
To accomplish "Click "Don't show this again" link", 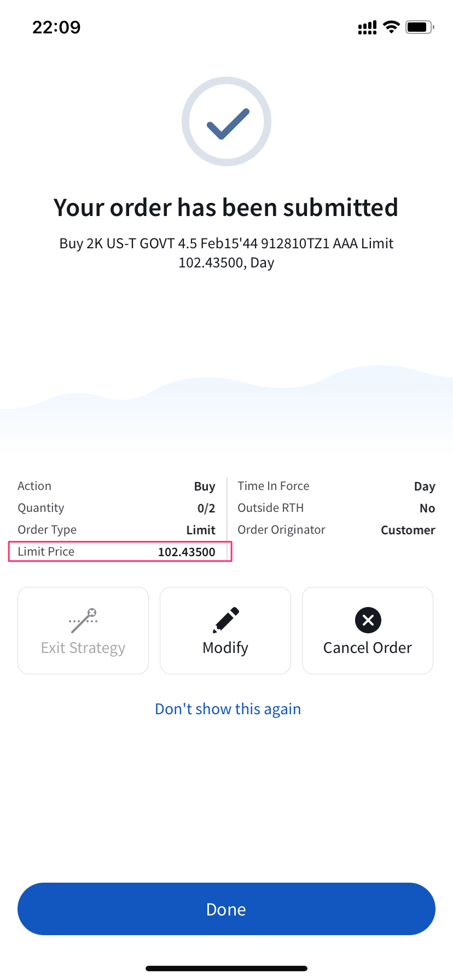I will (228, 709).
